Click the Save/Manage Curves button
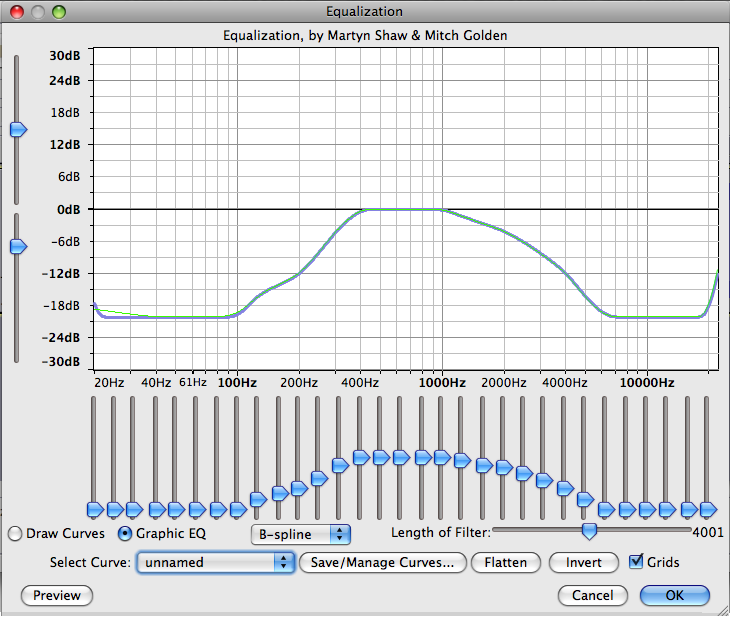730x617 pixels. click(x=382, y=562)
